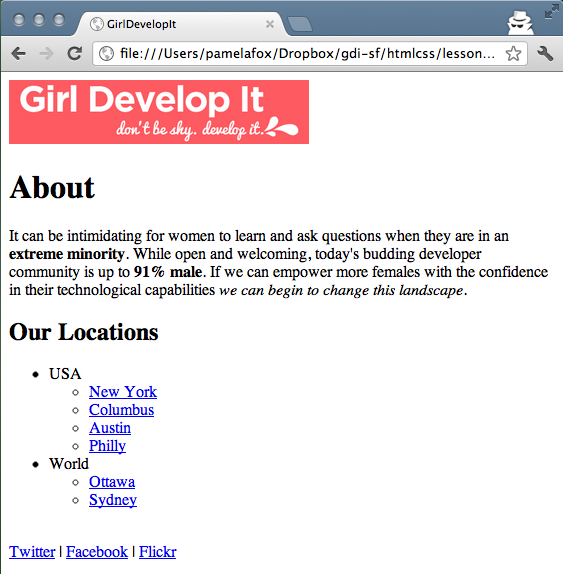Open the wrench settings menu
Image resolution: width=563 pixels, height=574 pixels.
[545, 54]
